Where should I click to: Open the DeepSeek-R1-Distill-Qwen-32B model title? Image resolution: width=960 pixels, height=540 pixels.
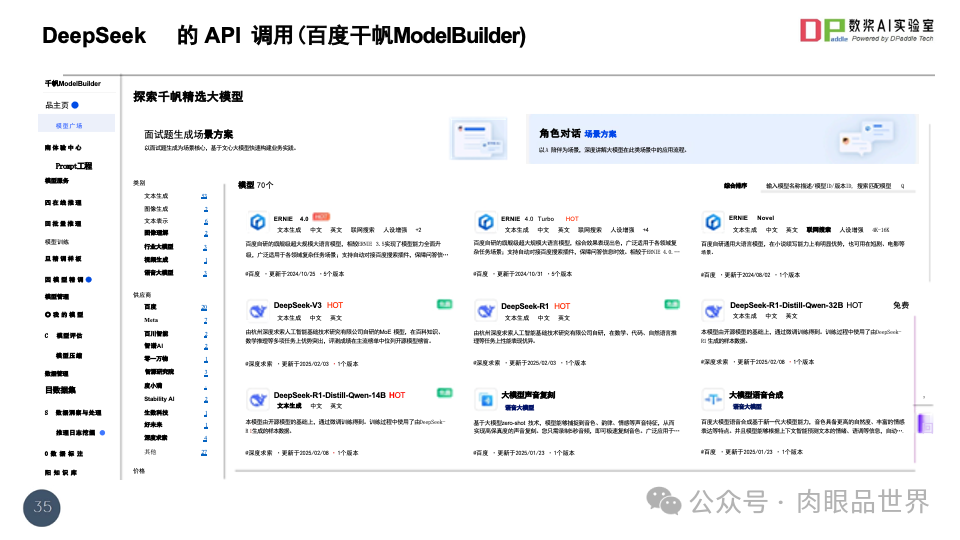tap(787, 305)
